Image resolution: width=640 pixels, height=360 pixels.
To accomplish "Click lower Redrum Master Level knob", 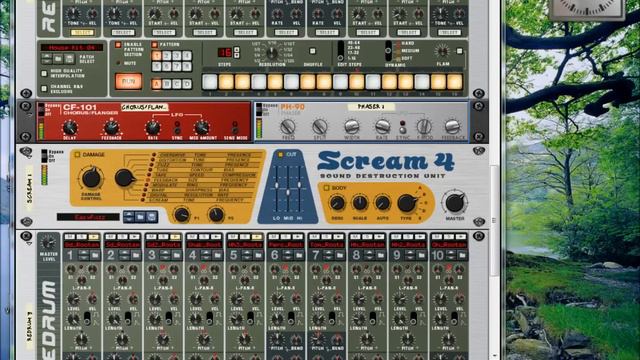I will pyautogui.click(x=49, y=243).
